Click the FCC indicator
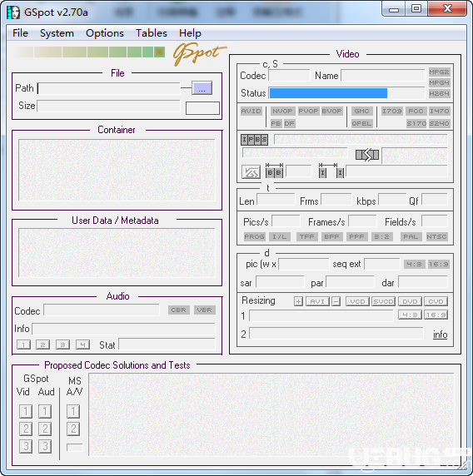 [416, 112]
